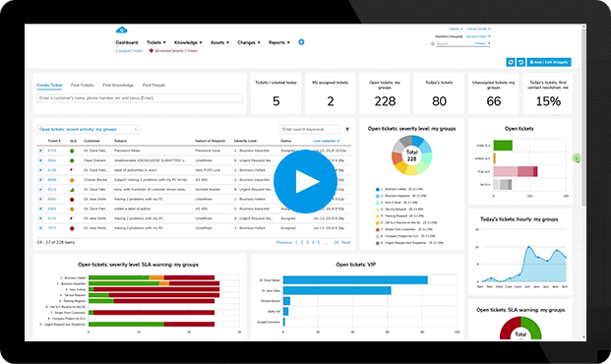Open the Changes menu dropdown
This screenshot has height=364, width=611.
pyautogui.click(x=249, y=42)
